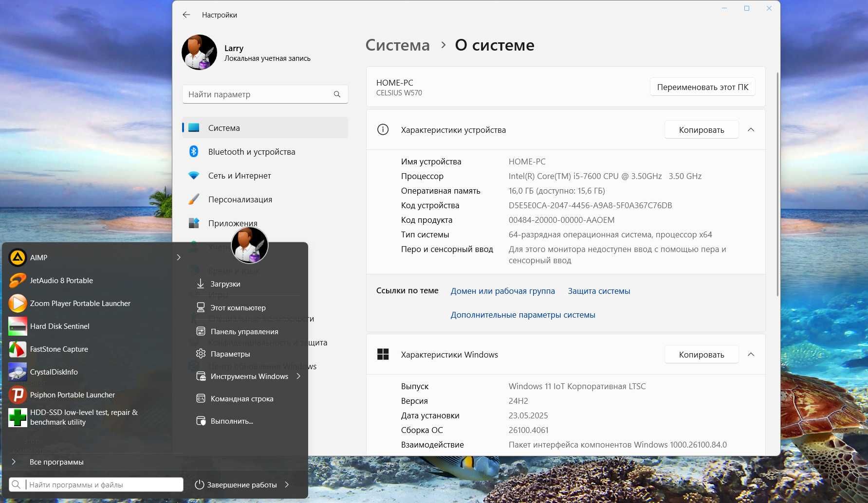Select Система in settings sidebar
The image size is (868, 503).
click(265, 128)
